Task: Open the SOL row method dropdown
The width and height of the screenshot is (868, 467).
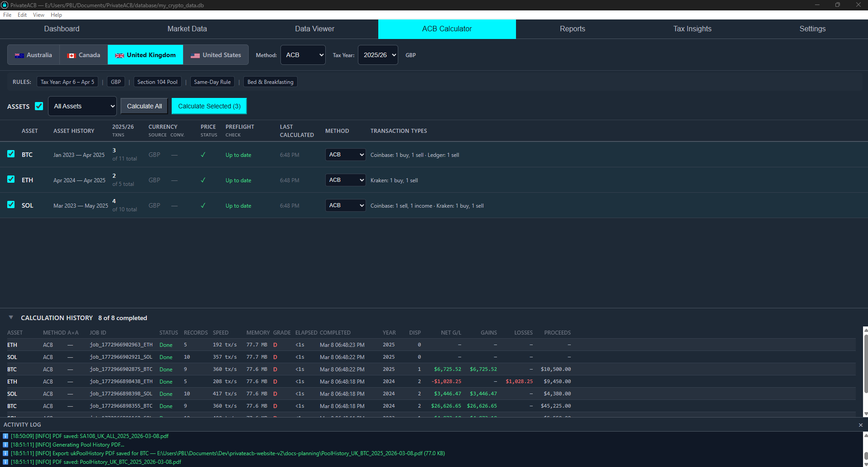Action: click(345, 205)
